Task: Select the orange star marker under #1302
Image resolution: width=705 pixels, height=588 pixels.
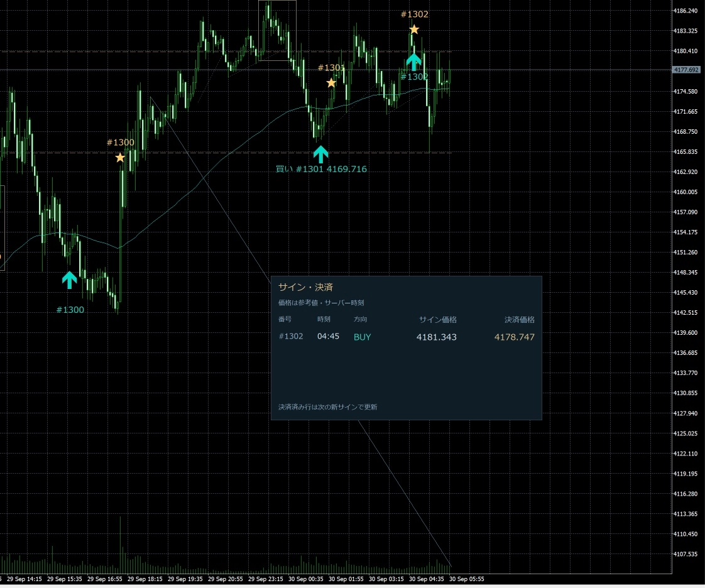Action: point(414,30)
